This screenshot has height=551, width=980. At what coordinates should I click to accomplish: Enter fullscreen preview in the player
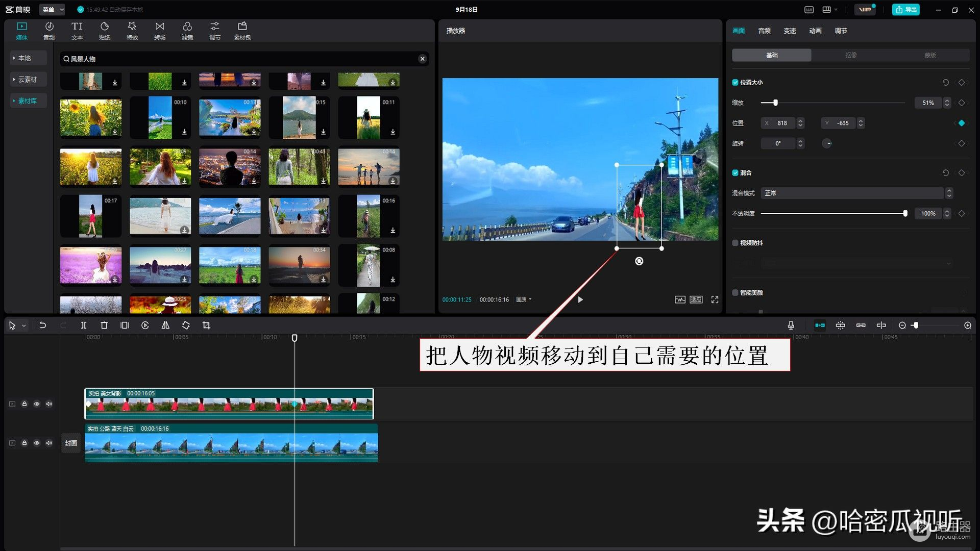coord(715,299)
